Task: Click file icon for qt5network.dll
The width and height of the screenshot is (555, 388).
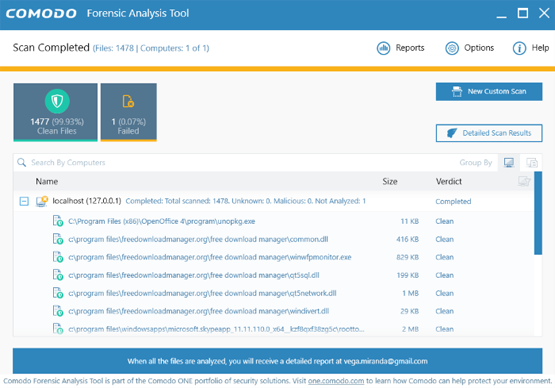Action: click(x=58, y=293)
